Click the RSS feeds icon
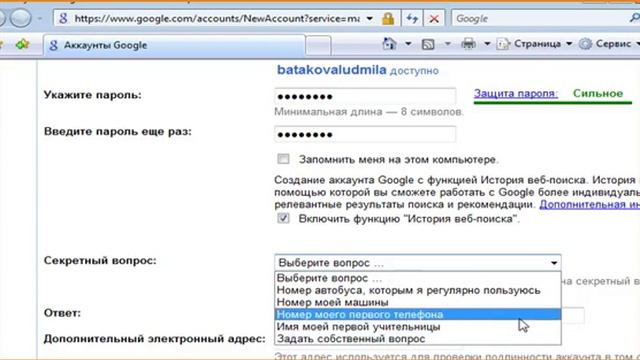The image size is (640, 360). coord(428,44)
